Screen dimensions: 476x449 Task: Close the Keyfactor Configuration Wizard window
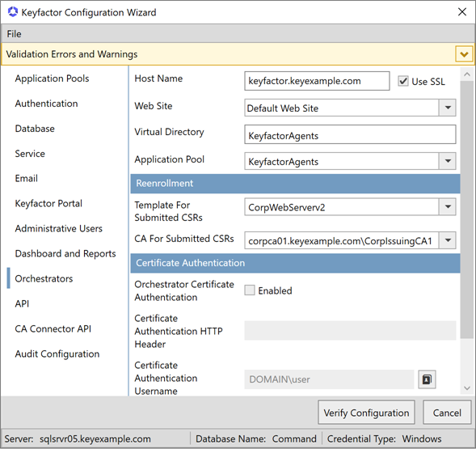pos(462,12)
